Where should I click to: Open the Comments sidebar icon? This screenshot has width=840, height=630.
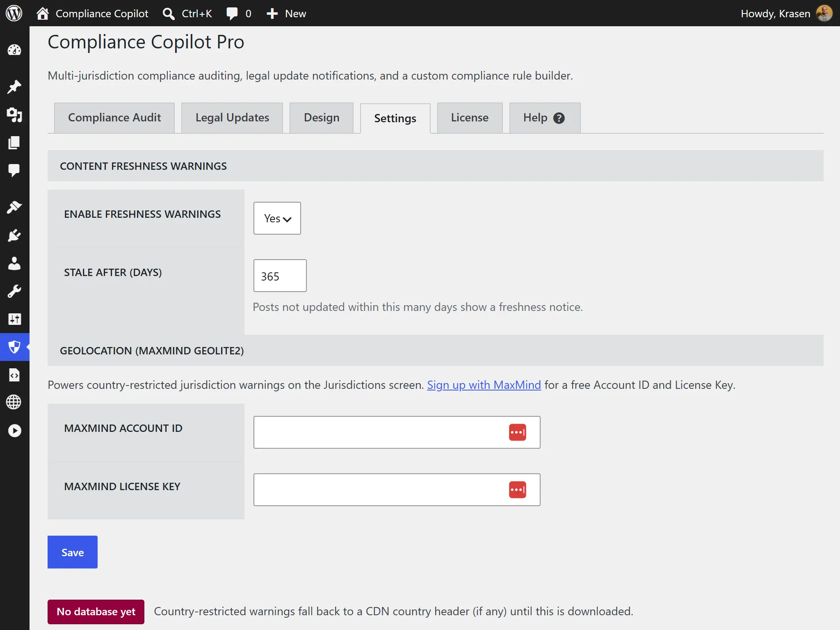(14, 170)
